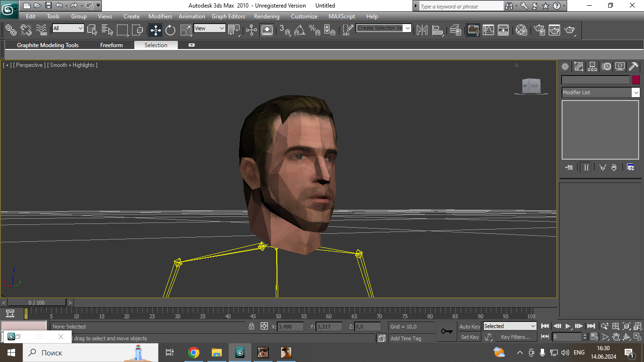The height and width of the screenshot is (362, 644).
Task: Open the Render Setup teapot icon
Action: [539, 30]
